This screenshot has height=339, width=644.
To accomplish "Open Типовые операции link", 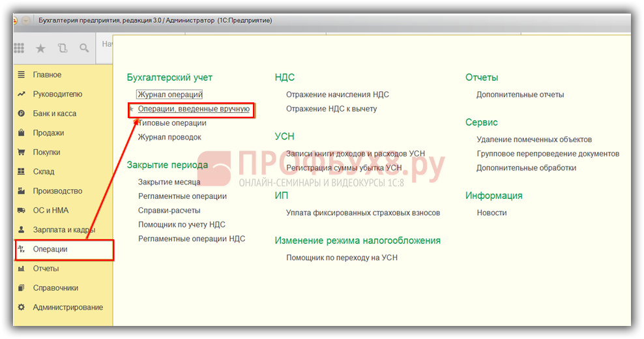I will tap(172, 123).
